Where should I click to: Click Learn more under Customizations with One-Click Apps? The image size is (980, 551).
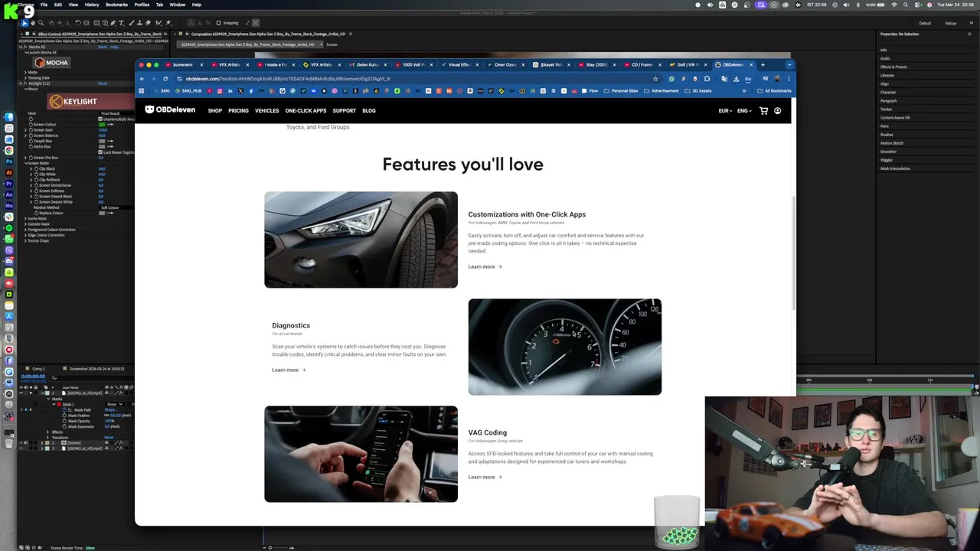pos(485,266)
